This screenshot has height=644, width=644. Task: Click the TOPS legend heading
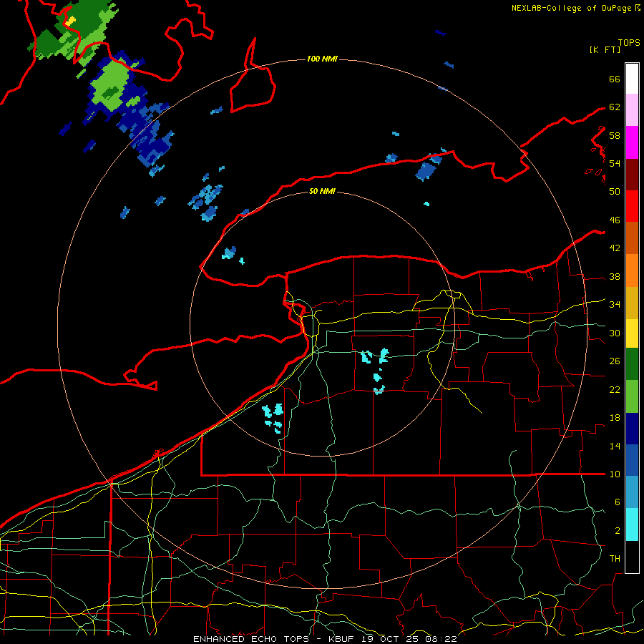click(x=629, y=43)
